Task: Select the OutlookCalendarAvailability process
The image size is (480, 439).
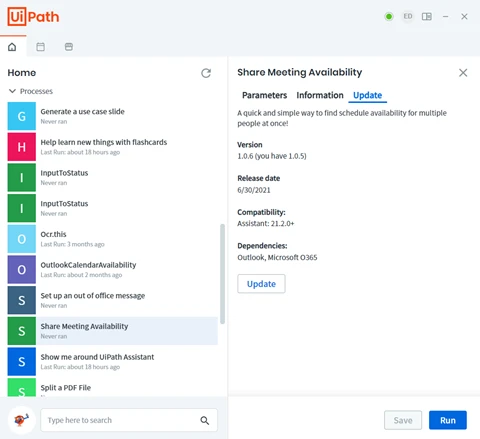Action: (113, 269)
